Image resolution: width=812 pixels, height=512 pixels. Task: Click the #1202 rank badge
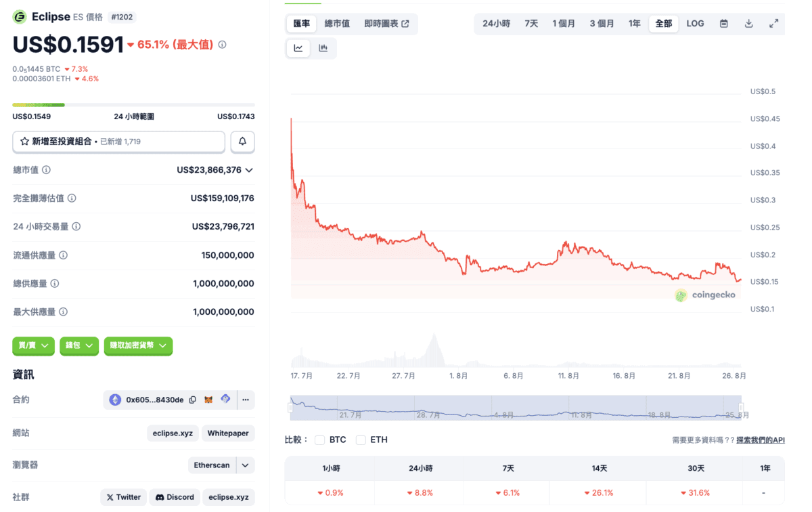[x=121, y=17]
